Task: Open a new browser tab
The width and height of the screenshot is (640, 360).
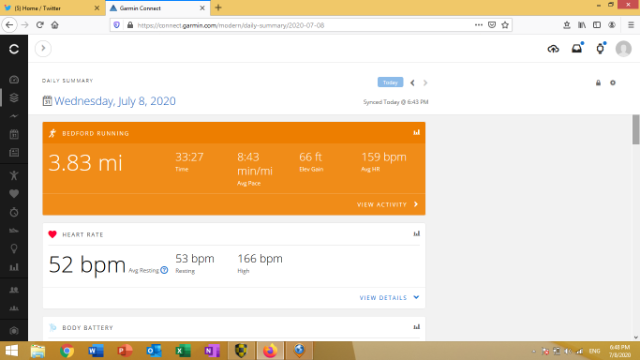Action: tap(218, 8)
